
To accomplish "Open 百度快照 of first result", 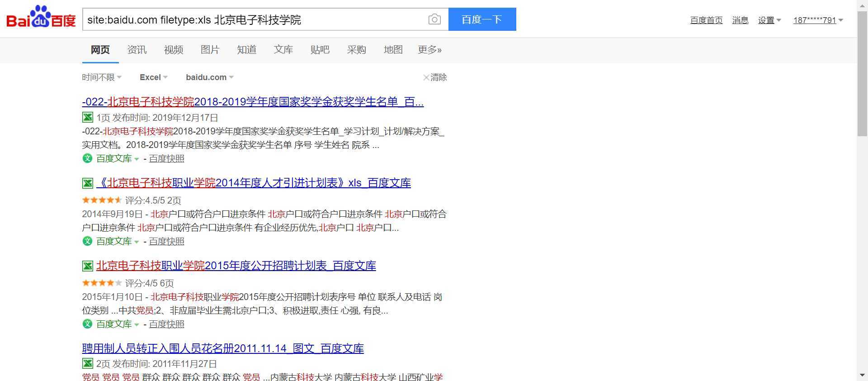I will point(167,158).
